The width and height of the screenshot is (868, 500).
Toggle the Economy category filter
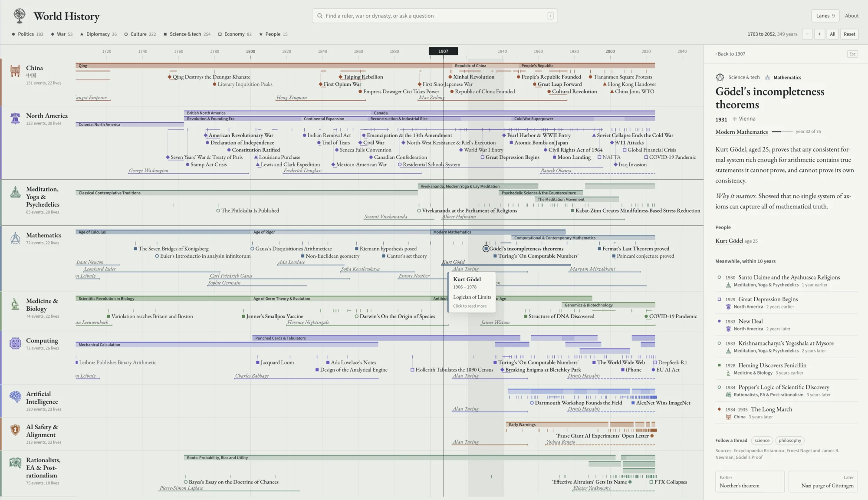[235, 34]
